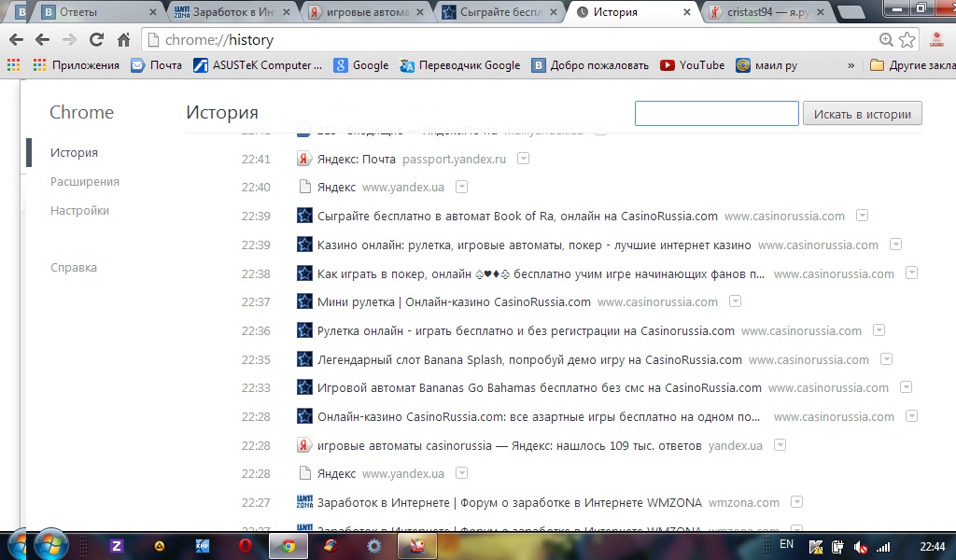Open Приложения apps shortcut in bookmarks bar
This screenshot has width=956, height=560.
[x=77, y=65]
